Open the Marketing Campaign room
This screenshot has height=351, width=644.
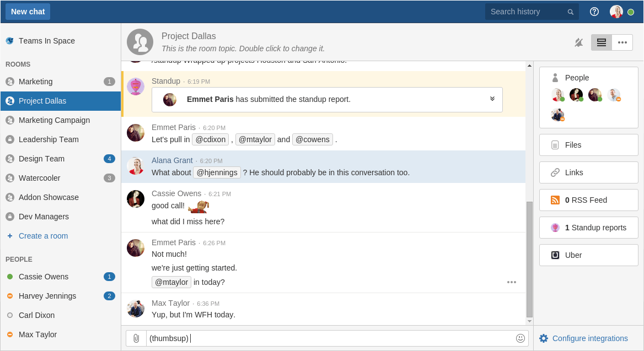(61, 120)
